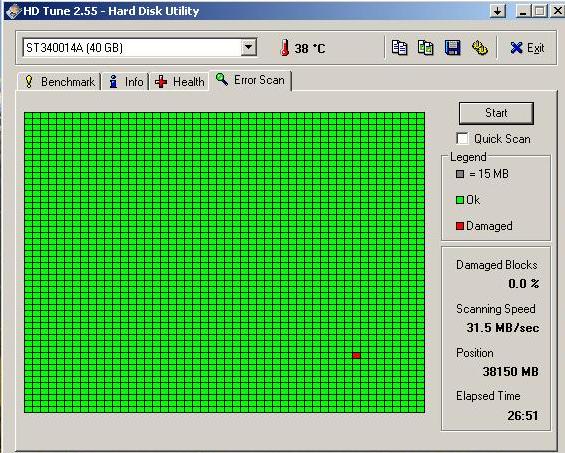Image resolution: width=565 pixels, height=453 pixels.
Task: Minimize the HD Tune window
Action: [523, 11]
